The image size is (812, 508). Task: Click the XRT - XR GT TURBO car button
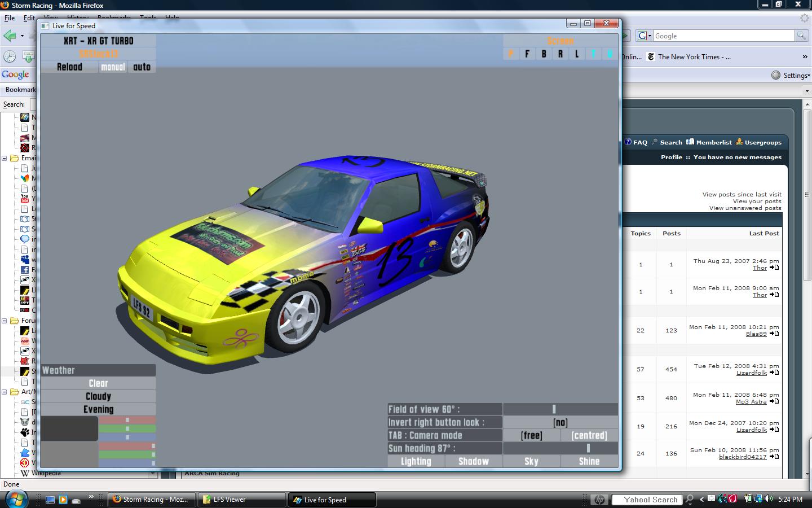click(x=98, y=41)
